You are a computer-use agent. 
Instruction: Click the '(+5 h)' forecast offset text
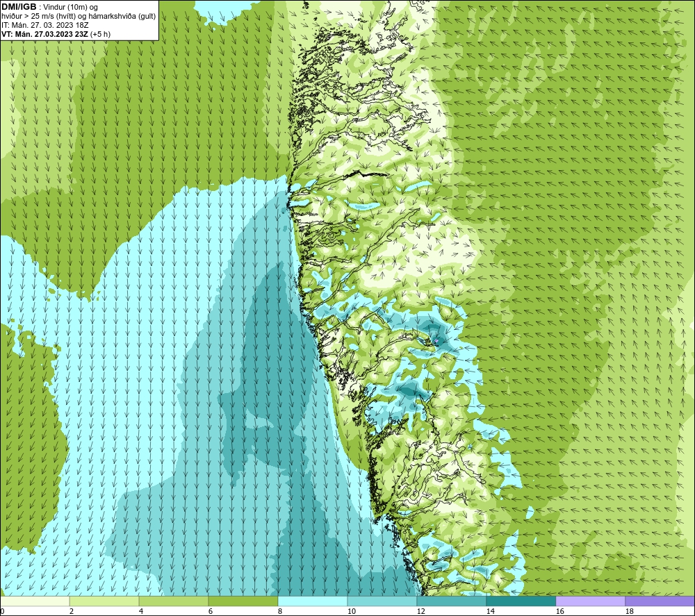pyautogui.click(x=100, y=34)
